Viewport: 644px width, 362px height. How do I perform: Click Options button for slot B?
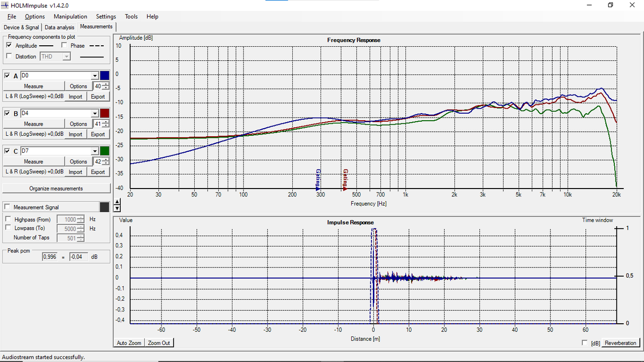coord(78,124)
